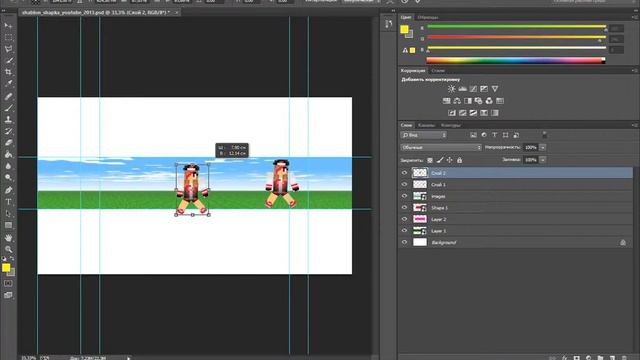Hide the Layer 2 layer
The image size is (640, 360).
click(x=404, y=219)
